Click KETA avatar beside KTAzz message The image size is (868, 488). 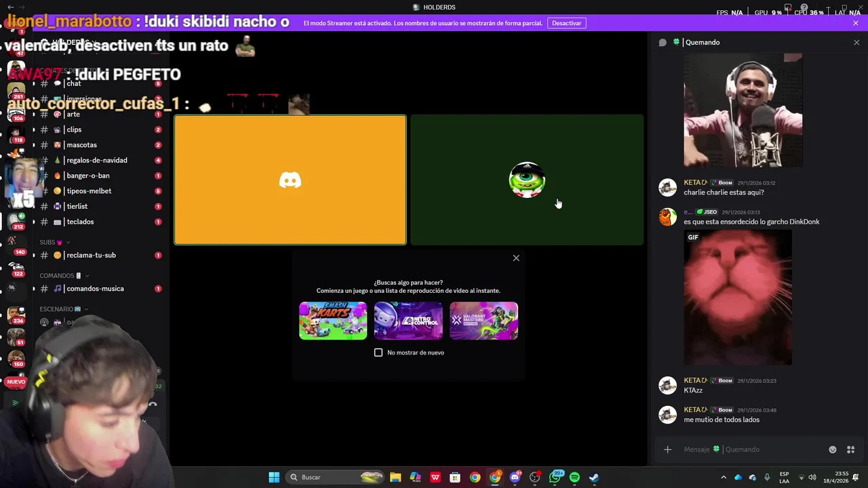[x=668, y=386]
